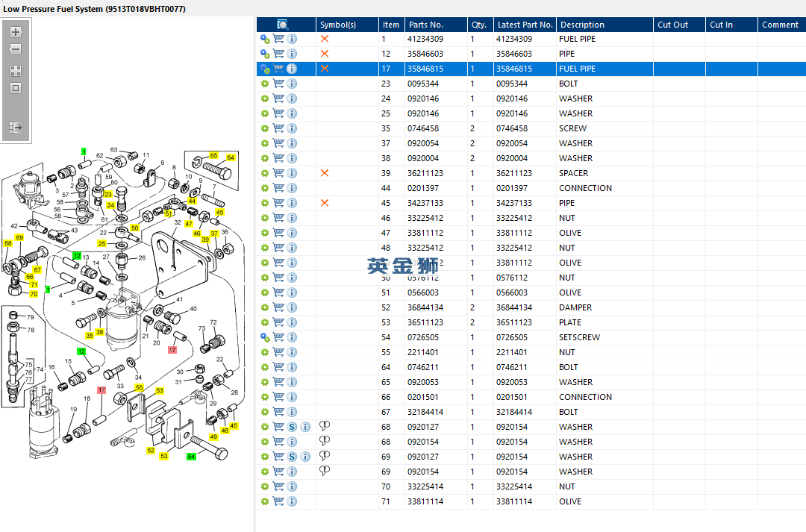Click the orange X symbol for SPACER row
The width and height of the screenshot is (806, 532).
[325, 173]
